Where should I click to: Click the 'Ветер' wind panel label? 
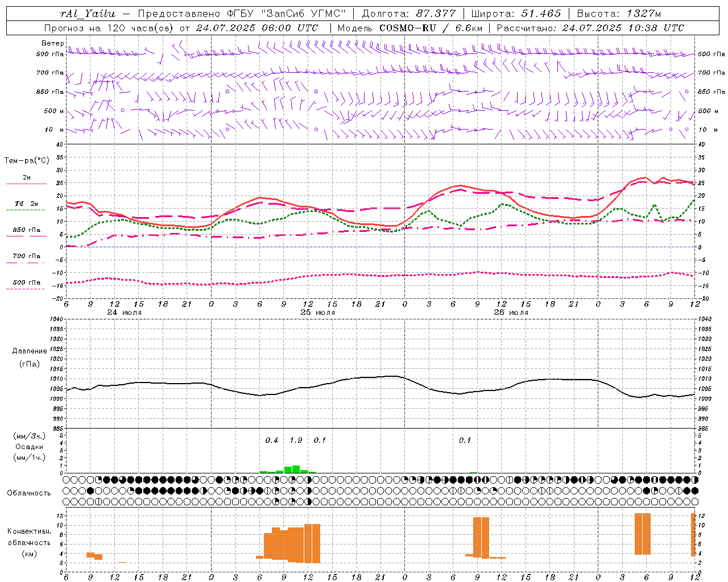(x=52, y=43)
